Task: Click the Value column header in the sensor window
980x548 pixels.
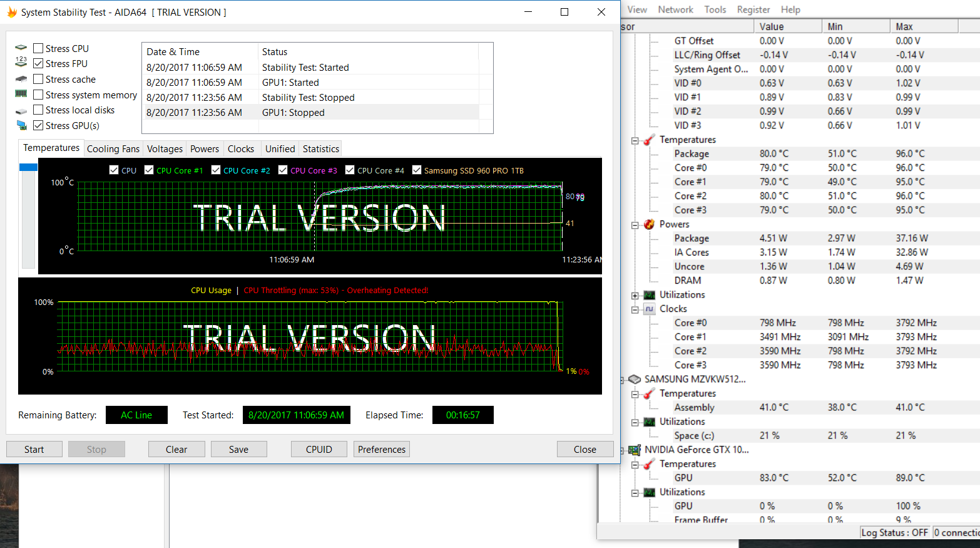Action: (788, 26)
